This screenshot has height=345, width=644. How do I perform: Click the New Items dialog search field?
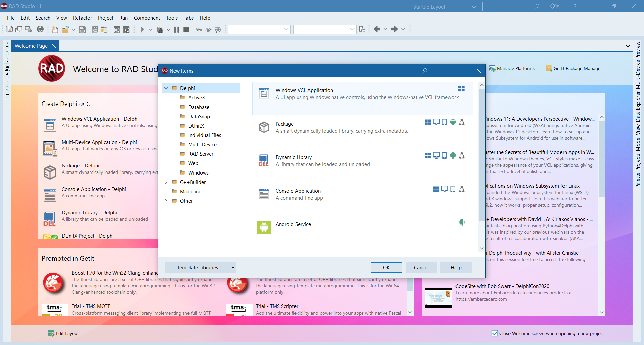tap(445, 71)
